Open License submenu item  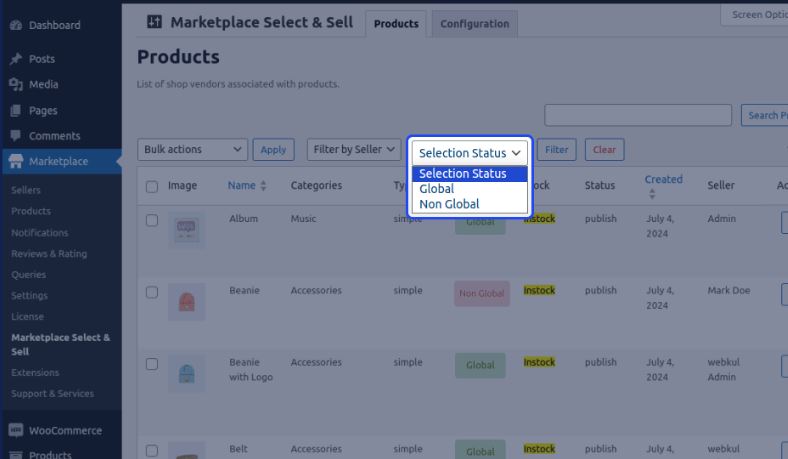[x=27, y=317]
